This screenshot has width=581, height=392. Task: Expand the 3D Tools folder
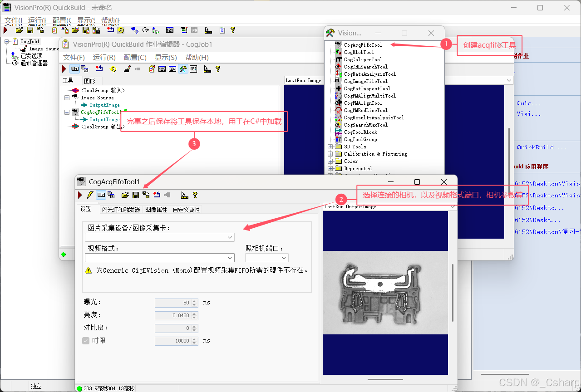[x=330, y=147]
